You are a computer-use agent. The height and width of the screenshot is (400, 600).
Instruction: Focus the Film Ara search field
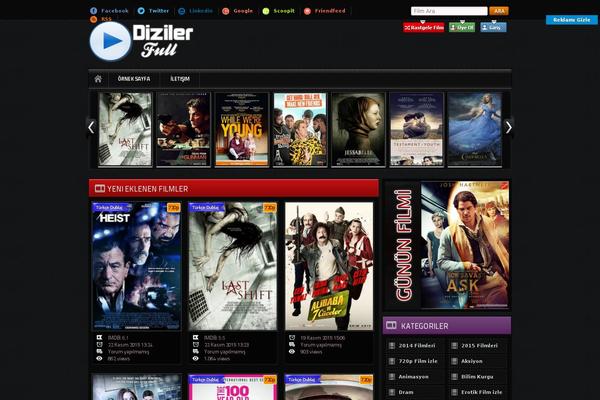[x=449, y=11]
